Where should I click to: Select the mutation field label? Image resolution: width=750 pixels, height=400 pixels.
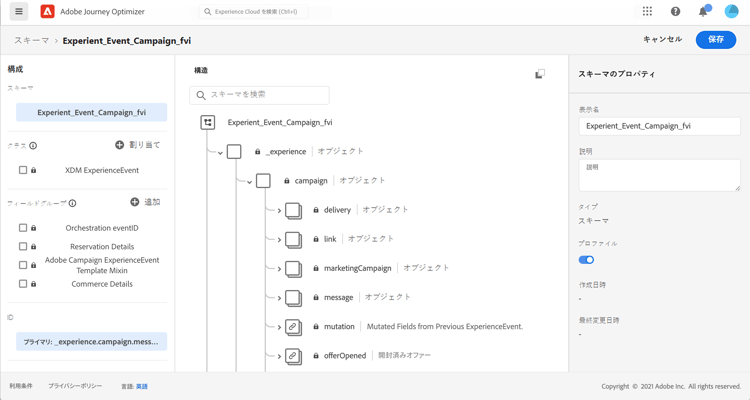coord(339,327)
